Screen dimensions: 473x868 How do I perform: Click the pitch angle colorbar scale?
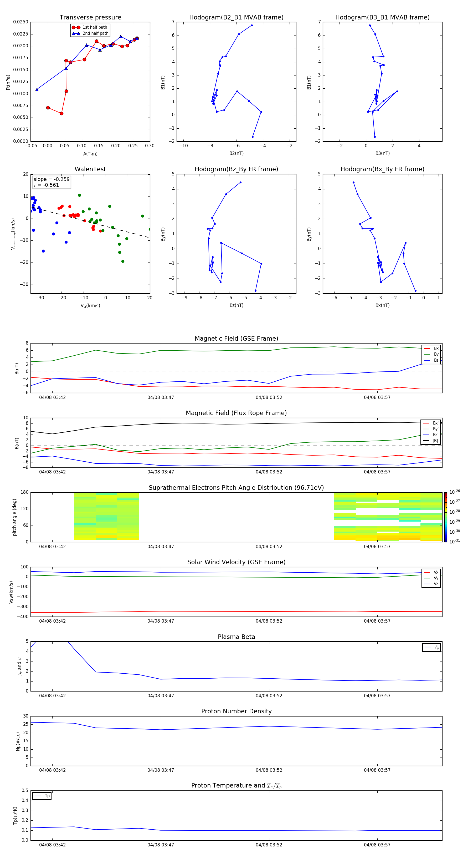tap(446, 517)
